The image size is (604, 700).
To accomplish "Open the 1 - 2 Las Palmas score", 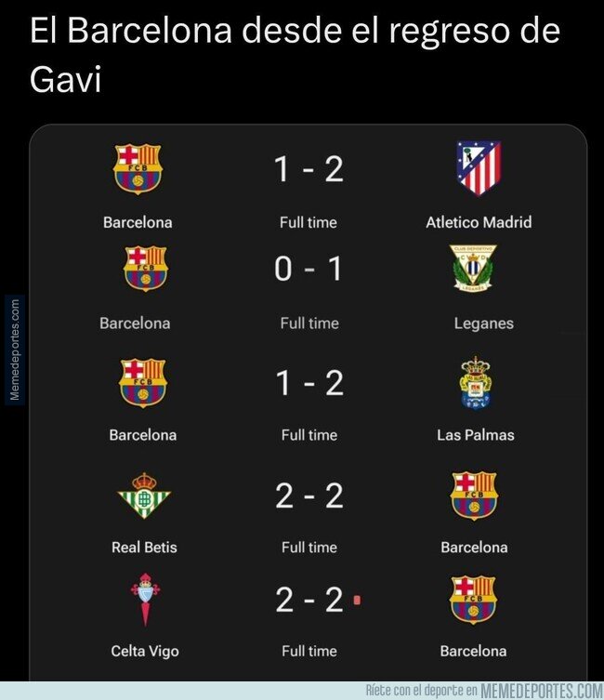I will (309, 383).
